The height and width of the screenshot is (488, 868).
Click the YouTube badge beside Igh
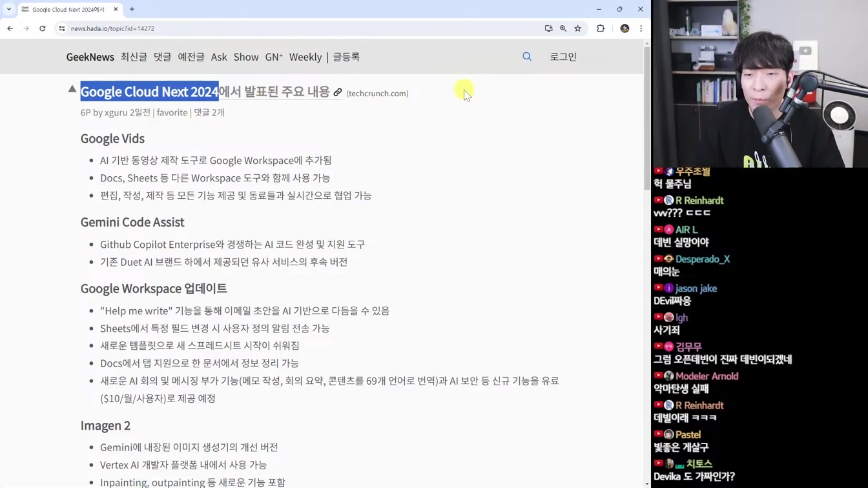coord(658,318)
